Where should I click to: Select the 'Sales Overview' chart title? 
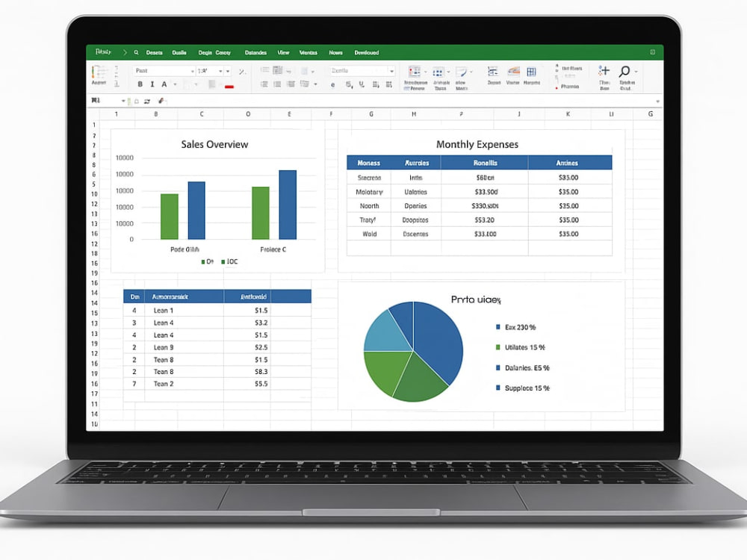pyautogui.click(x=214, y=144)
